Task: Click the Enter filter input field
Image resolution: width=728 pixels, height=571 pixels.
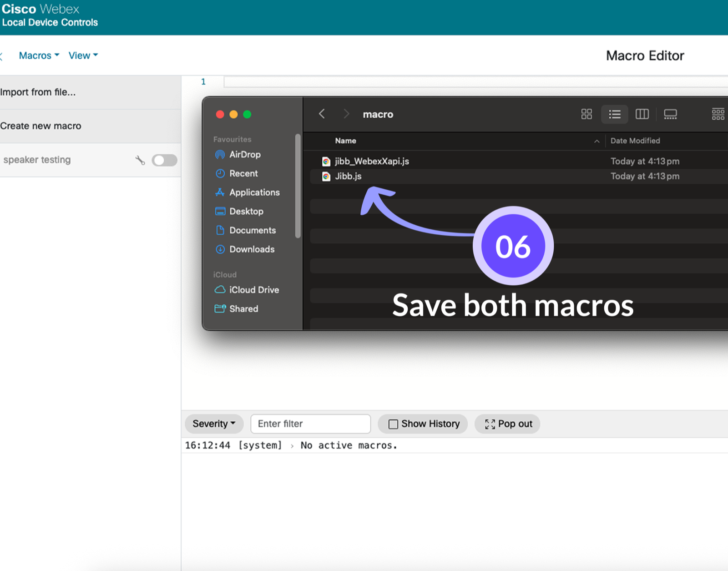Action: [x=311, y=424]
